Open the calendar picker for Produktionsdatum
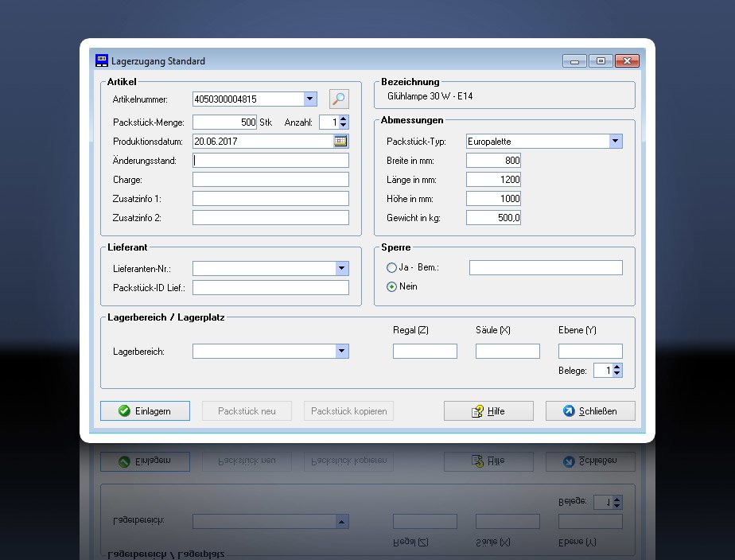This screenshot has height=560, width=735. pyautogui.click(x=340, y=141)
